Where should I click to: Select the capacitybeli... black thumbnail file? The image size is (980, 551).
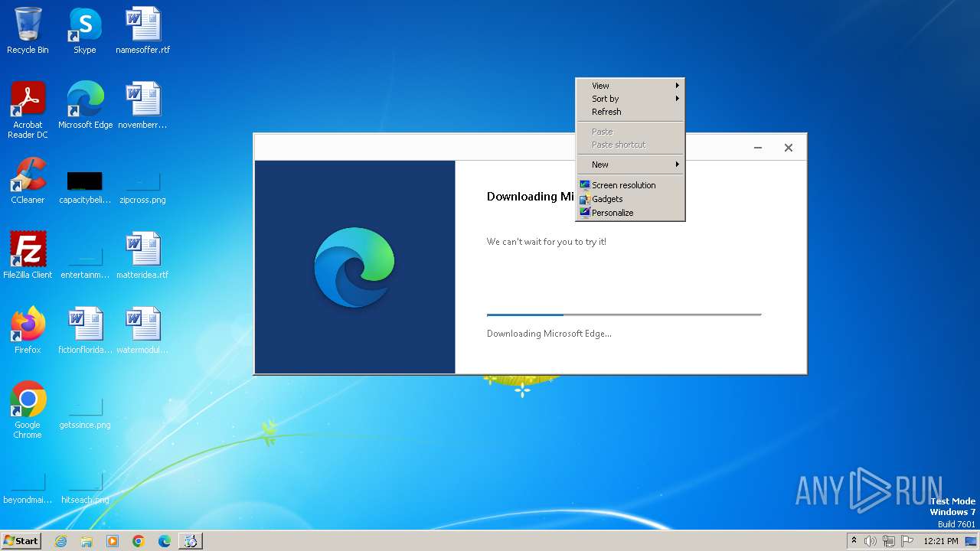[85, 187]
